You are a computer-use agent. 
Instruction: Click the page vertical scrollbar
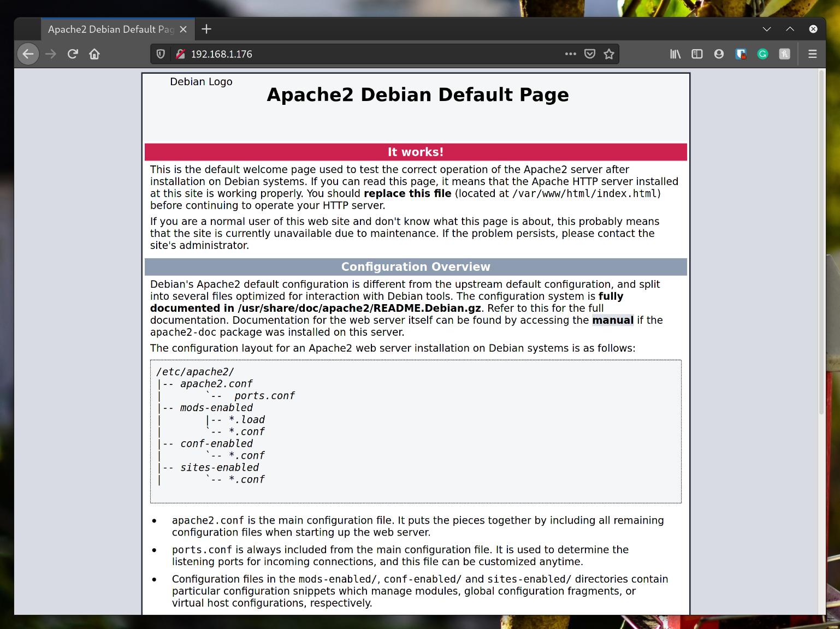821,242
